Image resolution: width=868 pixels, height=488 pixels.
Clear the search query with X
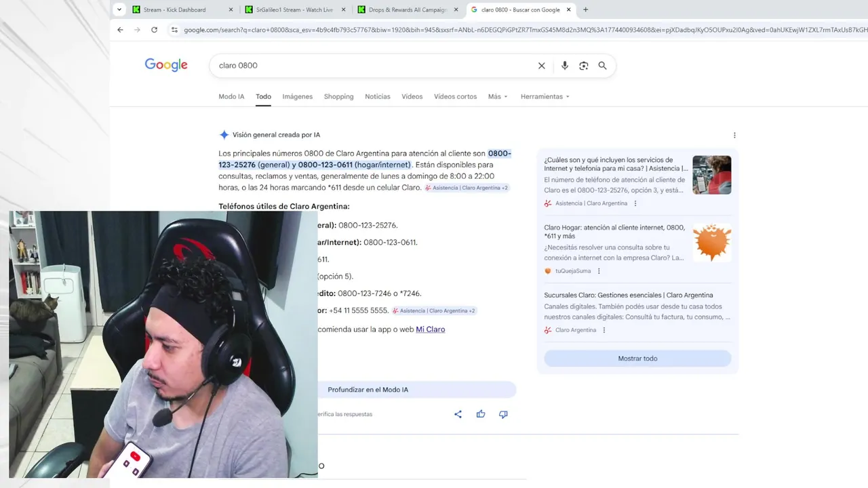click(541, 66)
